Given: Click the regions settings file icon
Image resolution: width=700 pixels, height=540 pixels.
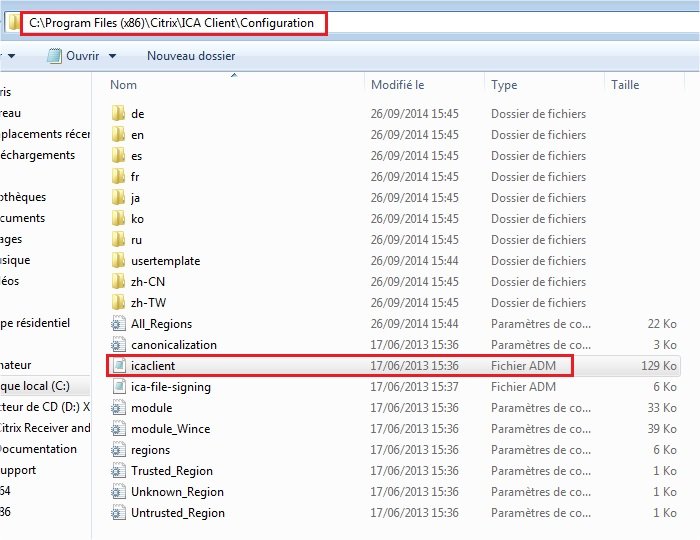Looking at the screenshot, I should pos(118,449).
